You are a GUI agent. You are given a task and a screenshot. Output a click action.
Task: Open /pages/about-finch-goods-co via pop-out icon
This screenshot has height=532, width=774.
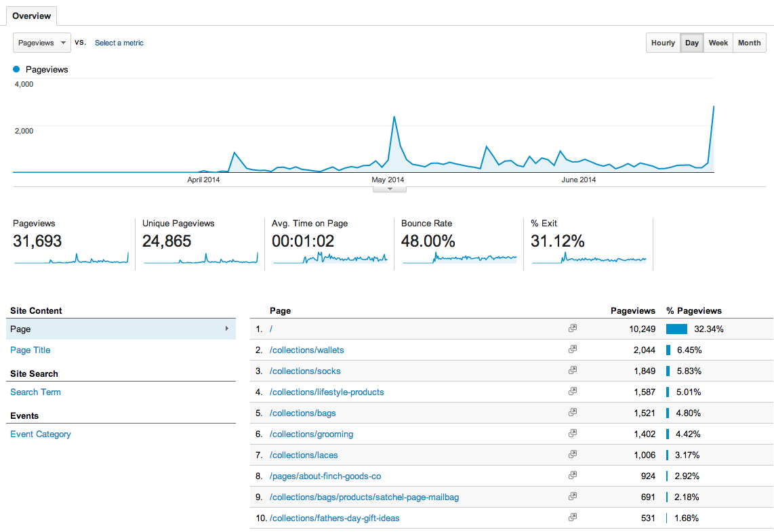(573, 475)
